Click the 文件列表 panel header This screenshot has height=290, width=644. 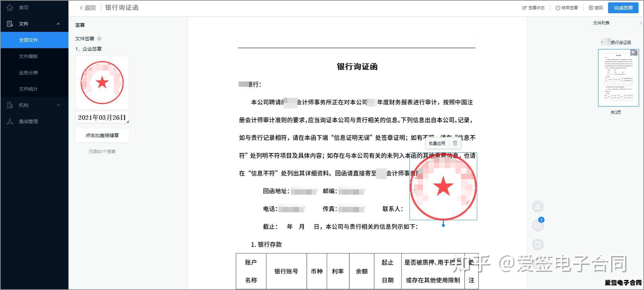click(601, 23)
